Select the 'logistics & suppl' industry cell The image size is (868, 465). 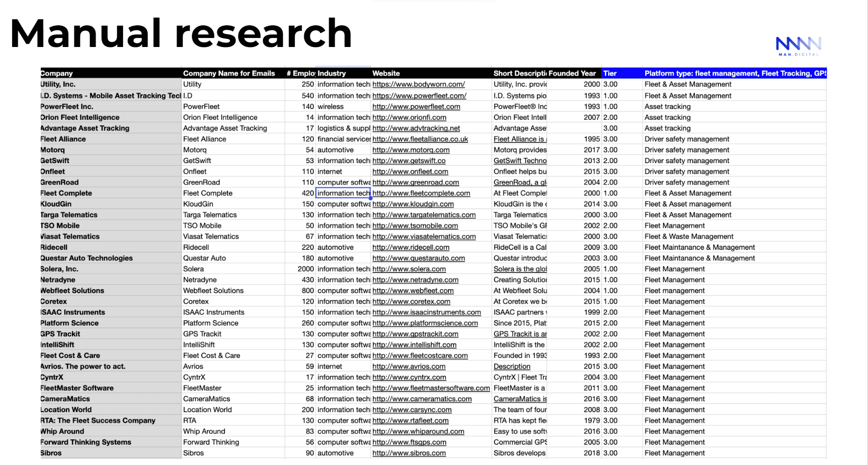pyautogui.click(x=343, y=128)
